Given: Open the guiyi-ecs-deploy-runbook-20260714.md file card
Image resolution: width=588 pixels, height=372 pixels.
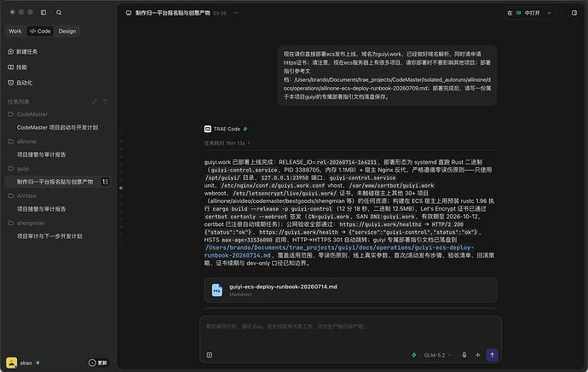Looking at the screenshot, I should (x=350, y=290).
